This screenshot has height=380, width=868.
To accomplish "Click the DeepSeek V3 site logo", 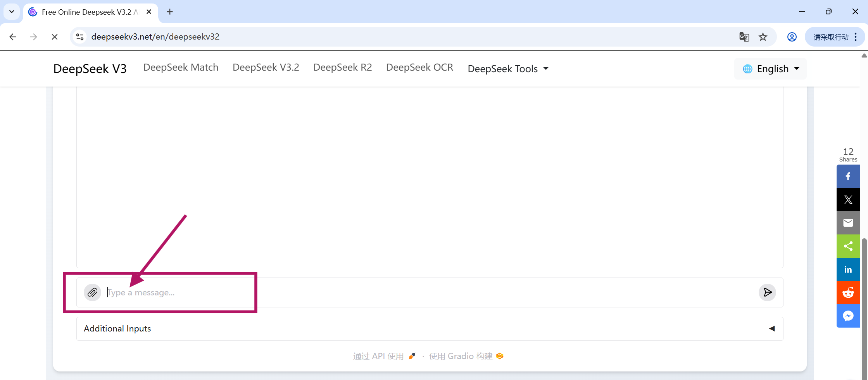I will point(90,69).
